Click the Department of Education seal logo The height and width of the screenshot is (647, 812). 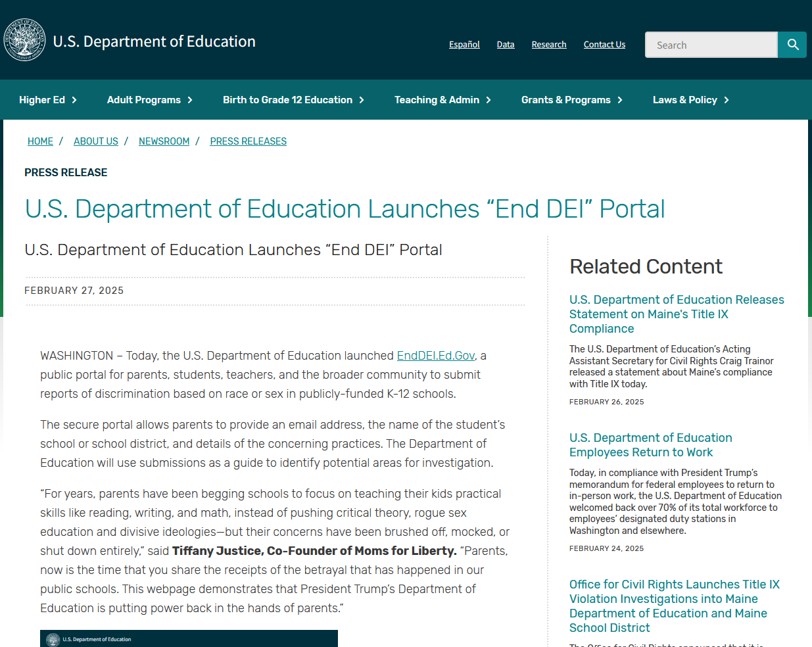[x=24, y=40]
